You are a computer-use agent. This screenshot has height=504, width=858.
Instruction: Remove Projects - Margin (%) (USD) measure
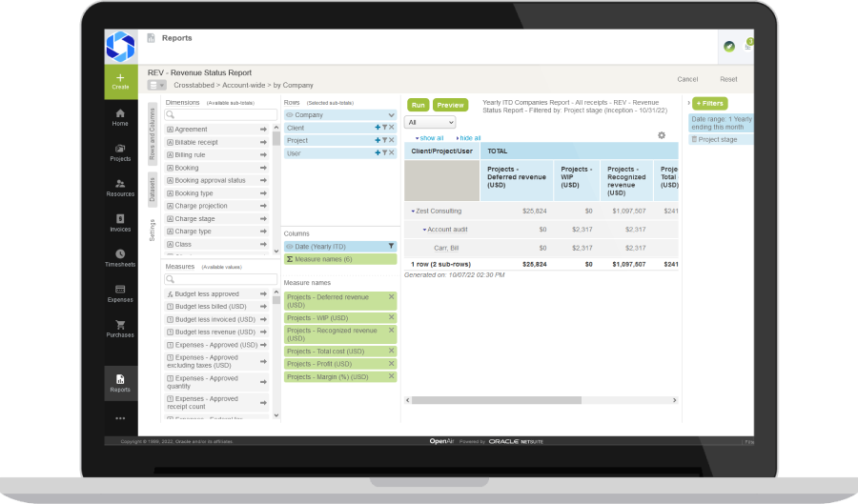point(391,376)
